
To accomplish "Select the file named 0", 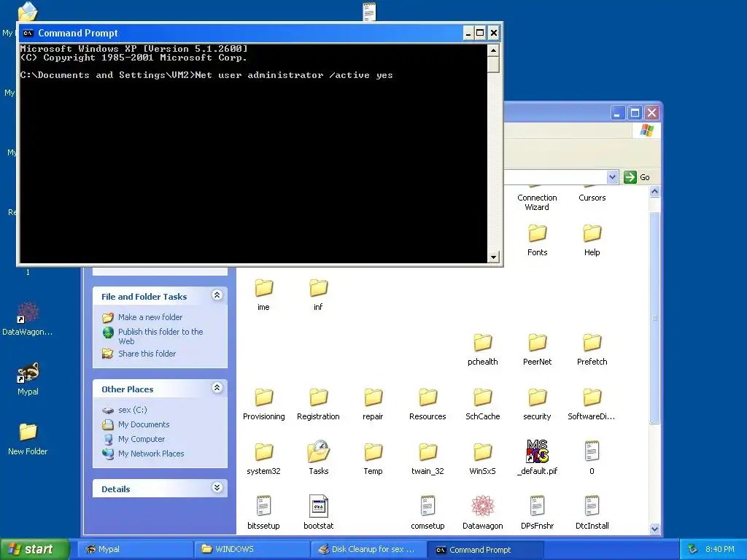I will click(592, 458).
